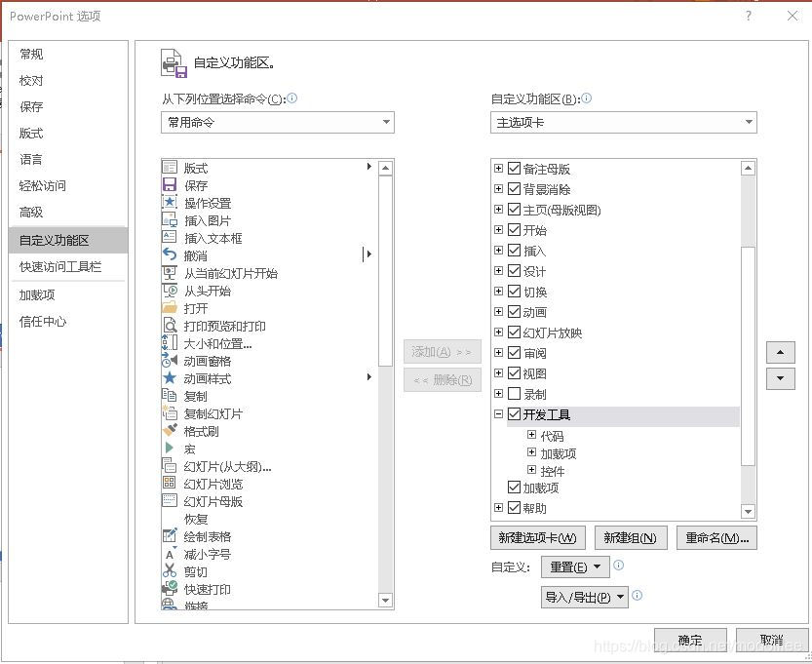Screen dimensions: 812x664
Task: Select the 保存 category in sidebar
Action: point(68,107)
